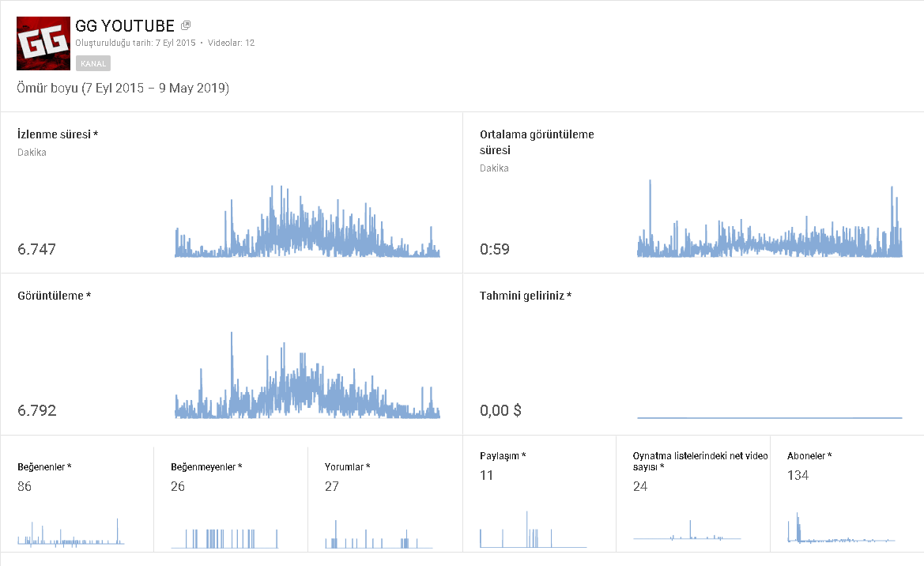
Task: Open the GG YOUTUBE channel external link icon
Action: (x=186, y=25)
